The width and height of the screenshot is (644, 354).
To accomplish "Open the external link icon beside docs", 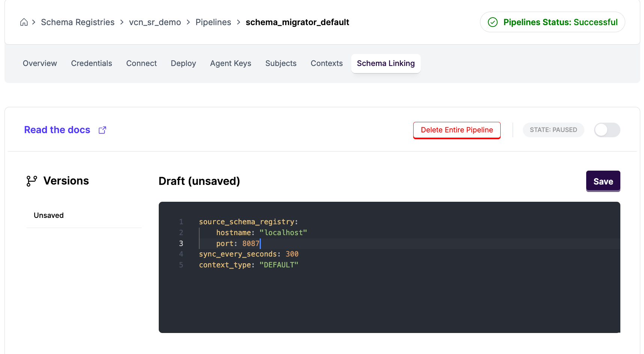I will [x=102, y=130].
